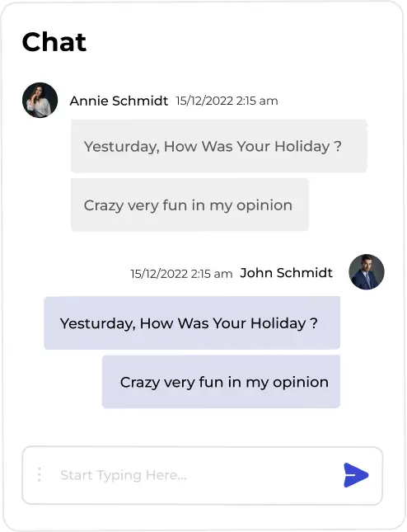407x532 pixels.
Task: Click the blue send message arrow icon
Action: [x=355, y=475]
